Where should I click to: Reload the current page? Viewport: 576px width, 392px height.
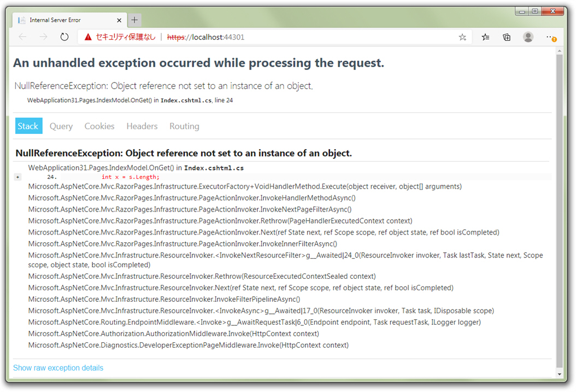click(64, 37)
